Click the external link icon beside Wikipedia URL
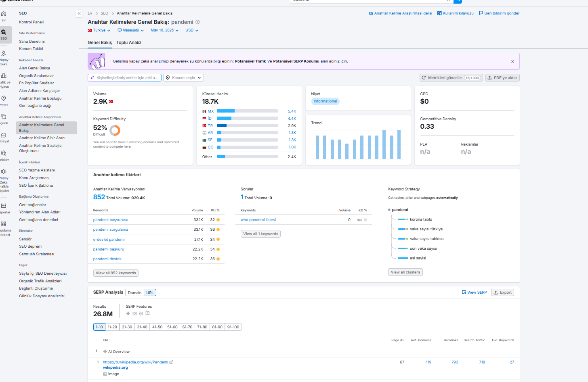Screen dimensions: 588x382 (171, 362)
